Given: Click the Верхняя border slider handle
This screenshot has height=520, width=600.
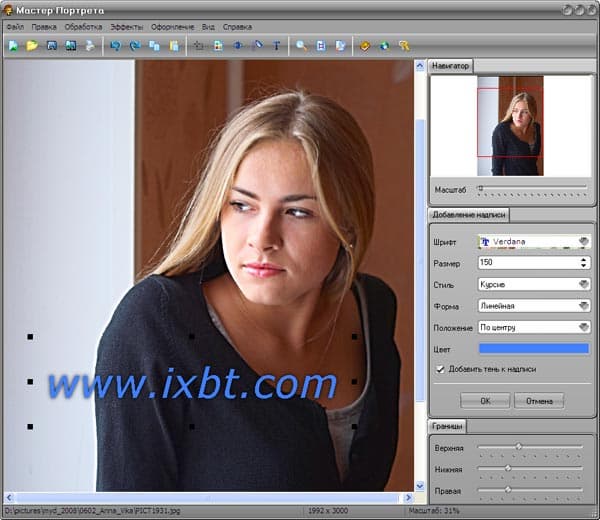Looking at the screenshot, I should (518, 447).
